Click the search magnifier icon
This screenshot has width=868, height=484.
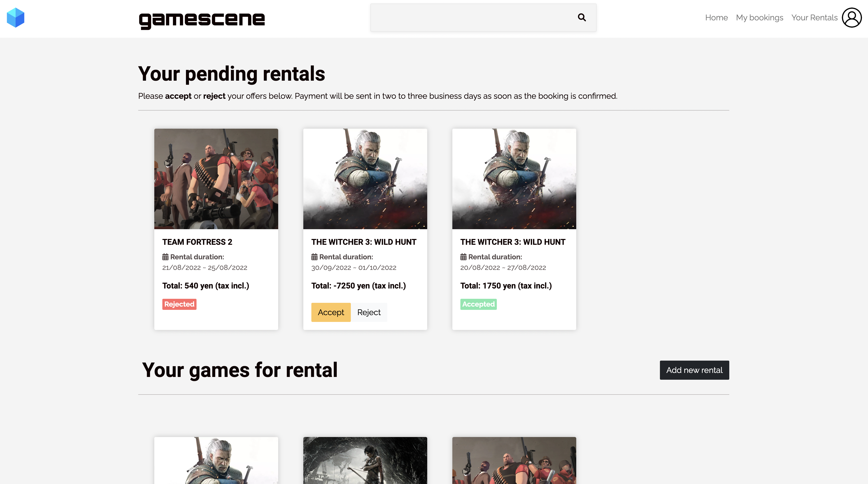[x=582, y=18]
